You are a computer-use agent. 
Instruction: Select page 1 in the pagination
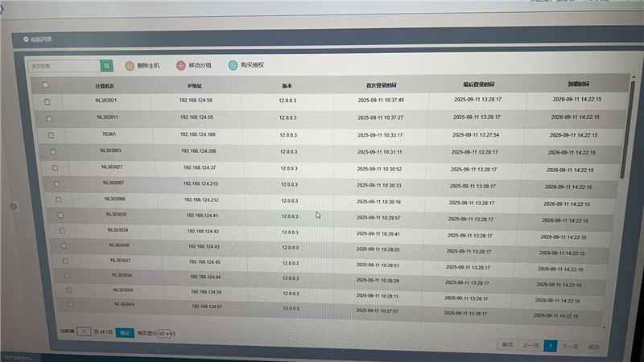[x=550, y=346]
